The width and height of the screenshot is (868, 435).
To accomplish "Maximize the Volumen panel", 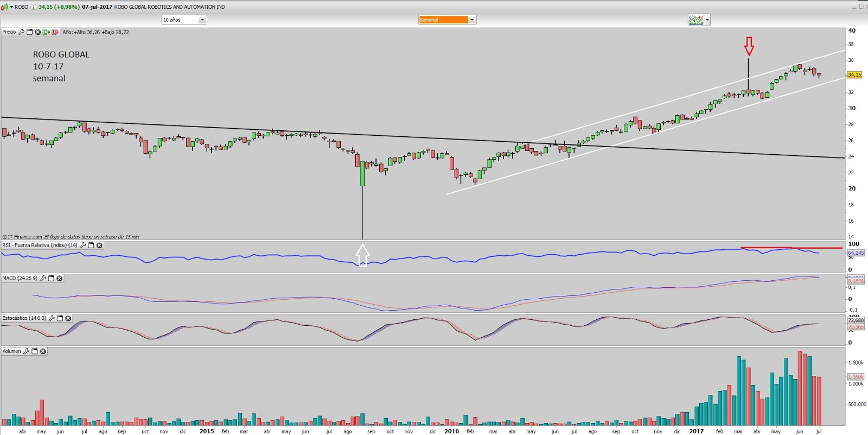I will 35,351.
